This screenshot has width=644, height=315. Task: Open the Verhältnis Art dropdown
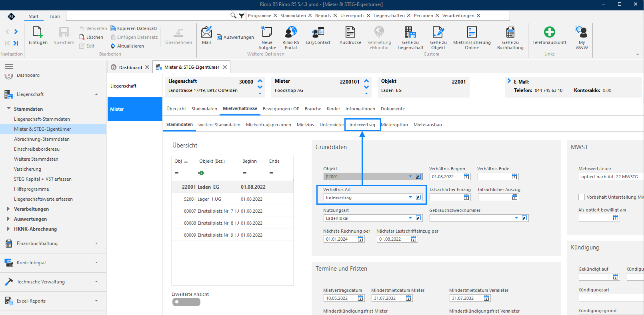point(410,197)
